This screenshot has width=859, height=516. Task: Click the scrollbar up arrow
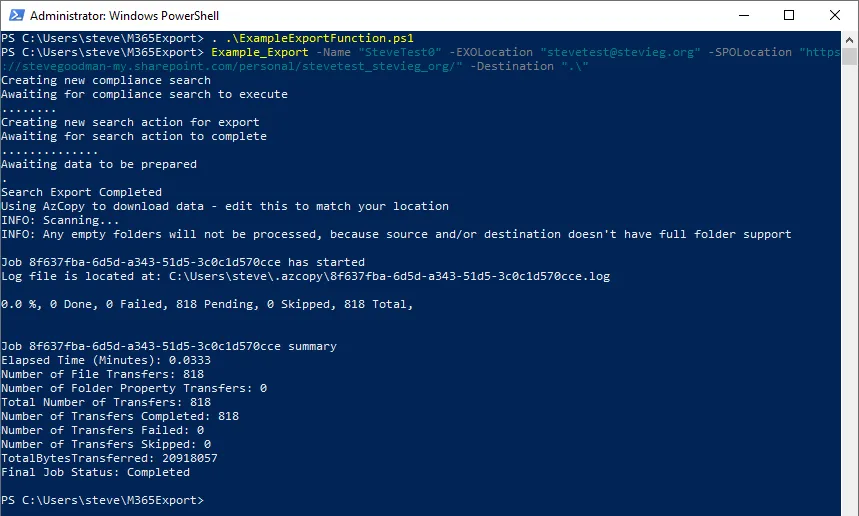[849, 39]
